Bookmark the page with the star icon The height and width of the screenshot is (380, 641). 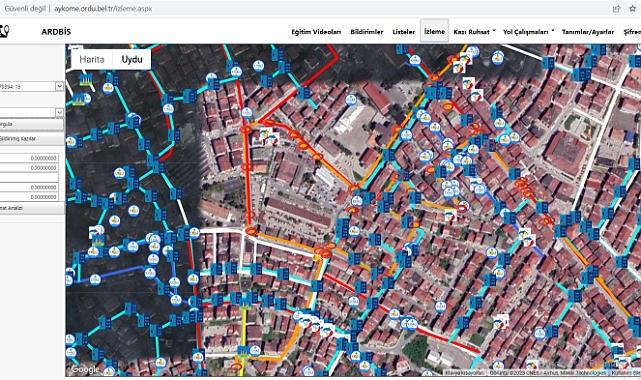632,8
